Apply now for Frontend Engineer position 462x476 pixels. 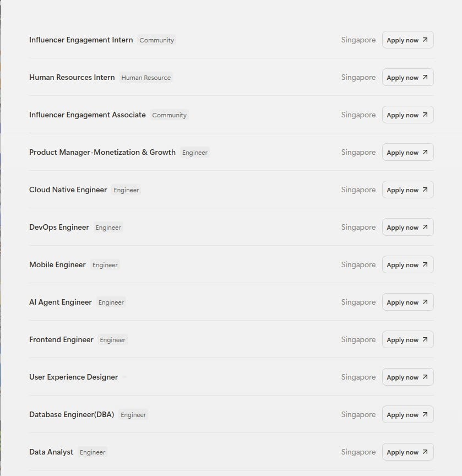407,339
